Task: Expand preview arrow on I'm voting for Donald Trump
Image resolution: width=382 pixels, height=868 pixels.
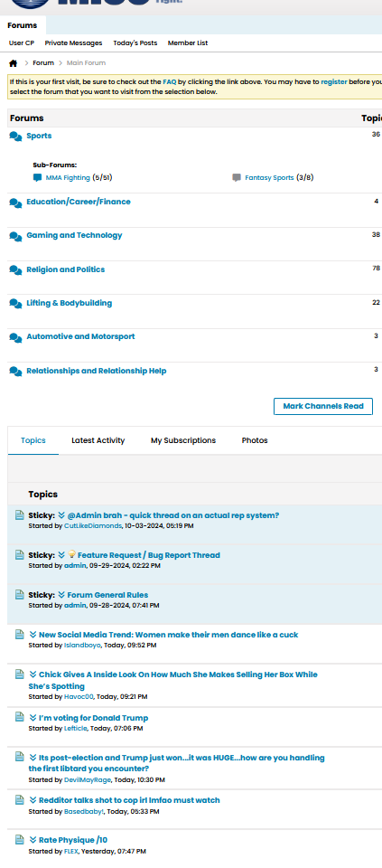Action: coord(33,718)
